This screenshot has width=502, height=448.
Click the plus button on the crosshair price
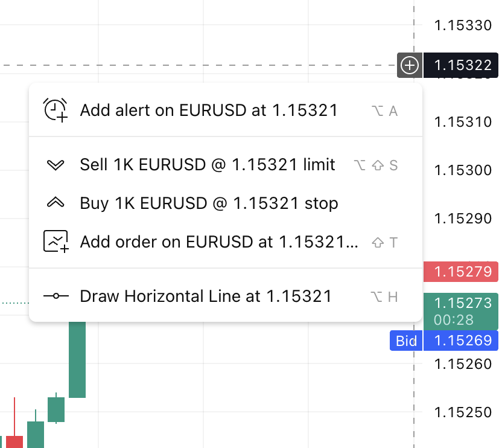410,65
